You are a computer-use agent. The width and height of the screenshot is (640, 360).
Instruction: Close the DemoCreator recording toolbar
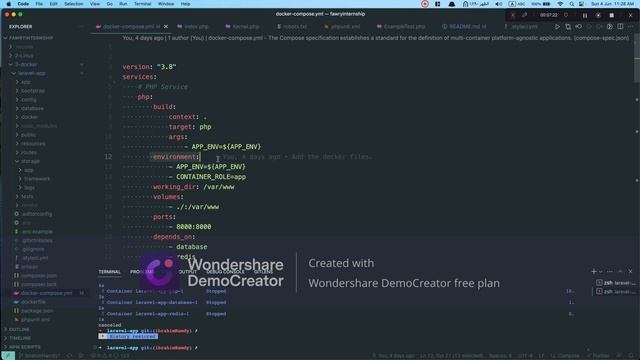pyautogui.click(x=631, y=15)
